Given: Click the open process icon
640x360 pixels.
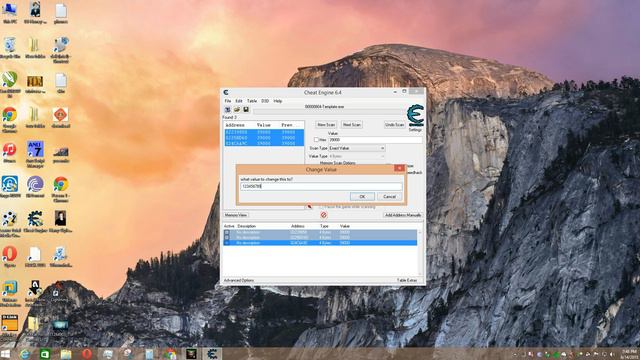Looking at the screenshot, I should pyautogui.click(x=228, y=110).
